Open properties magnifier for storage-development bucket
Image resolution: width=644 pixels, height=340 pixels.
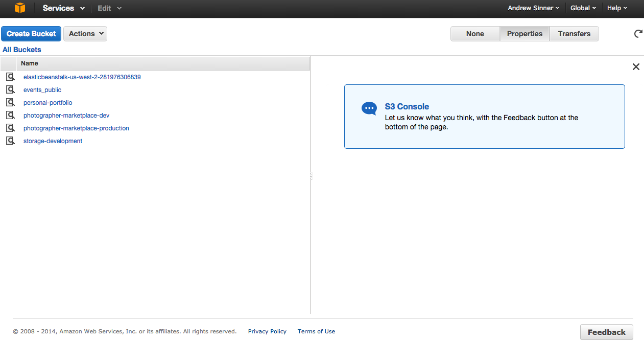[x=10, y=141]
